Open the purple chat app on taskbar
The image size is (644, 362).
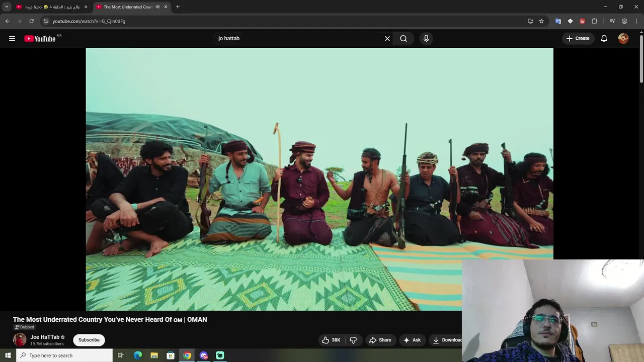[204, 355]
